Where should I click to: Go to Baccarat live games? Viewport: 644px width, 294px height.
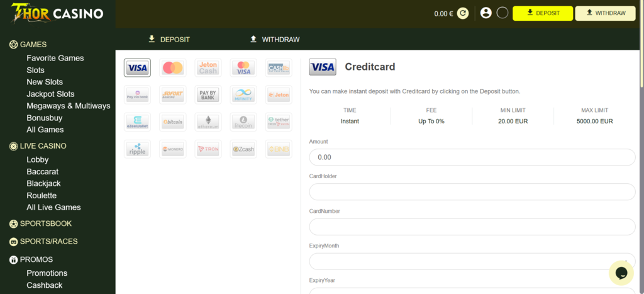pyautogui.click(x=42, y=171)
